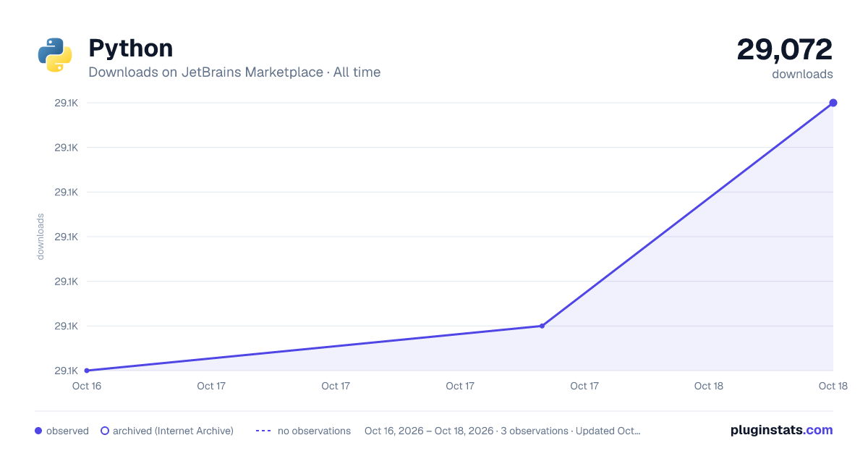868x456 pixels.
Task: Click the final Oct 18 data point
Action: pos(833,103)
